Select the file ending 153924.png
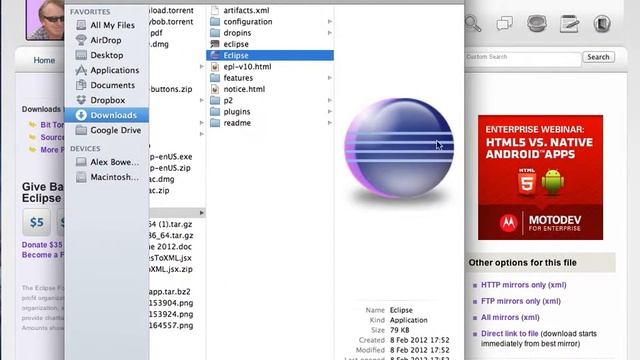 tap(171, 314)
